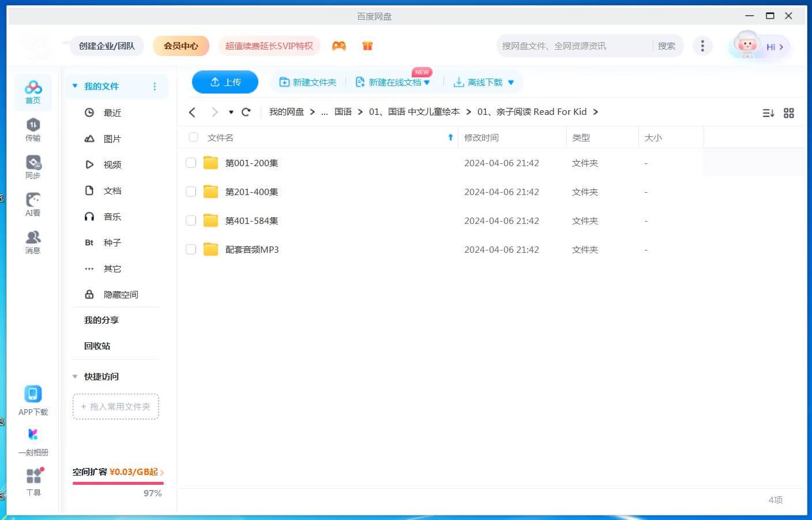
Task: Open 回收站 recycle bin
Action: (97, 346)
